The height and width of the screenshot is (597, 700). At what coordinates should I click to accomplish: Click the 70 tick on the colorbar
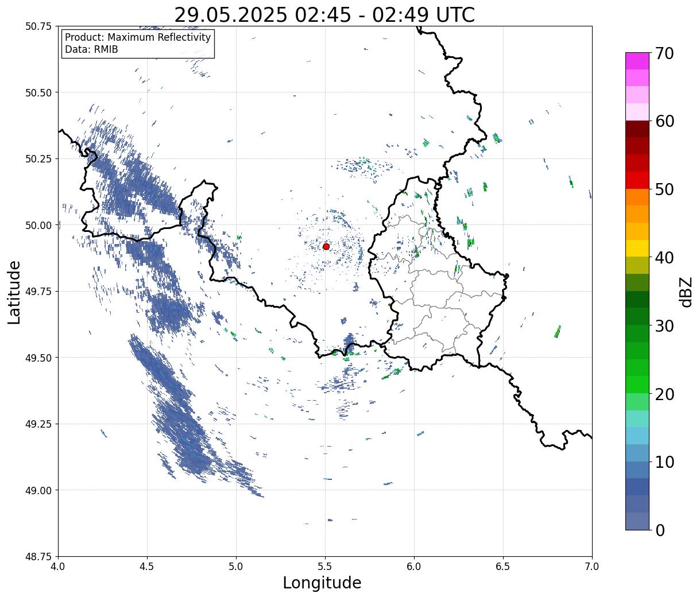pos(664,53)
